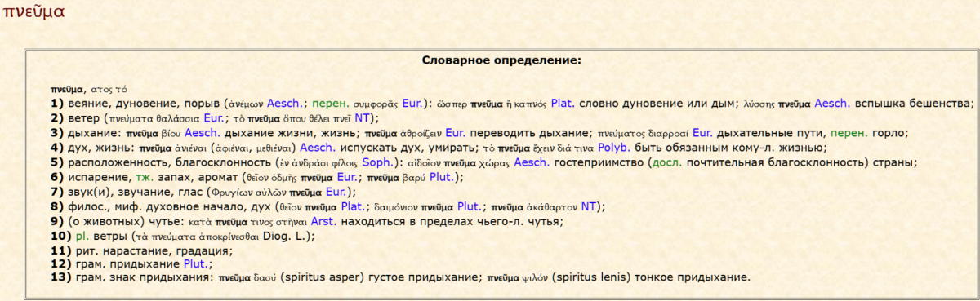This screenshot has height=301, width=980.
Task: Click NT reference in definition 2 (ветер)
Action: coord(363,117)
